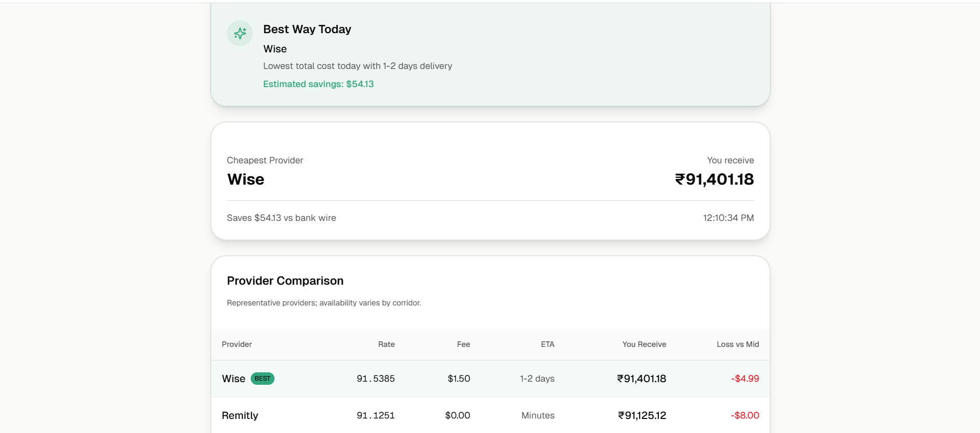Screen dimensions: 980x433
Task: Click the Rate column header
Action: pyautogui.click(x=386, y=344)
